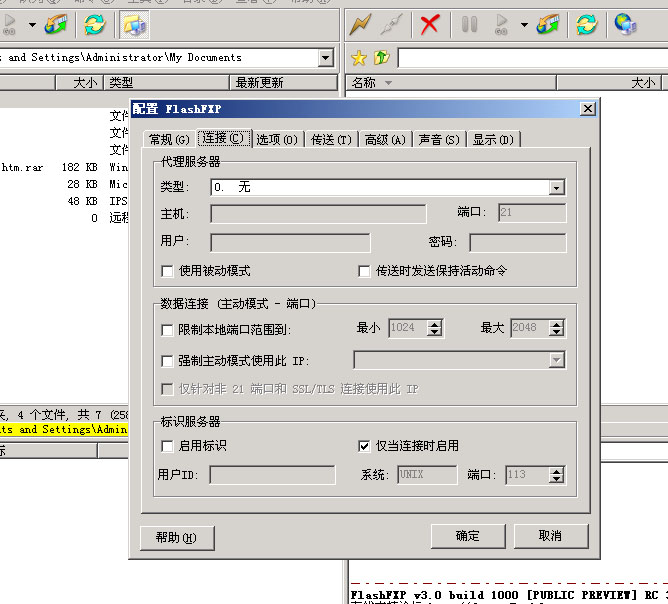Toggle 仅针对非 21 端口和 SSL/TLS checkbox

coord(167,389)
